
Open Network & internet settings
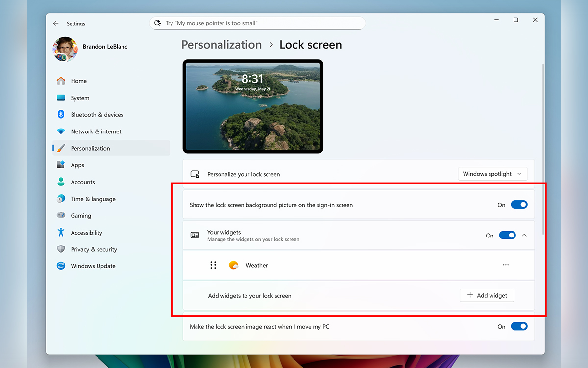click(x=111, y=131)
